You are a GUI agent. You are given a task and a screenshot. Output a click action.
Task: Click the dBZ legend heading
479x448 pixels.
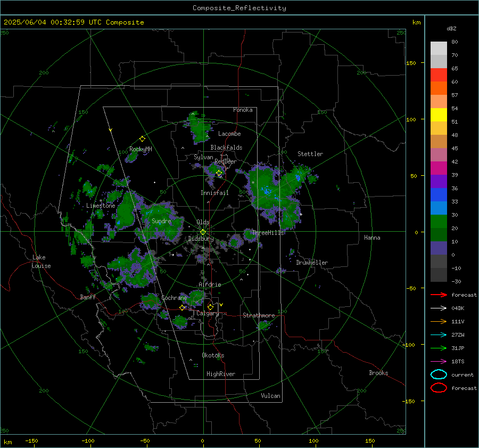[x=451, y=29]
